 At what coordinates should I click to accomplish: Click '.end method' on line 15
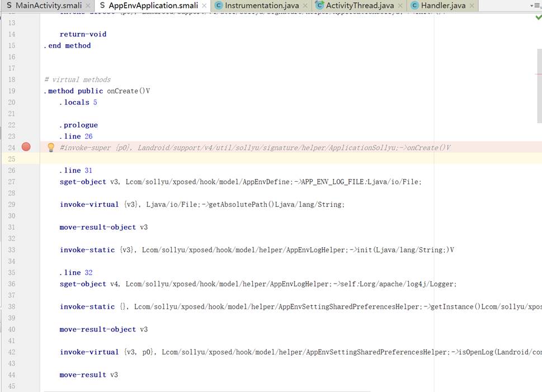point(67,46)
